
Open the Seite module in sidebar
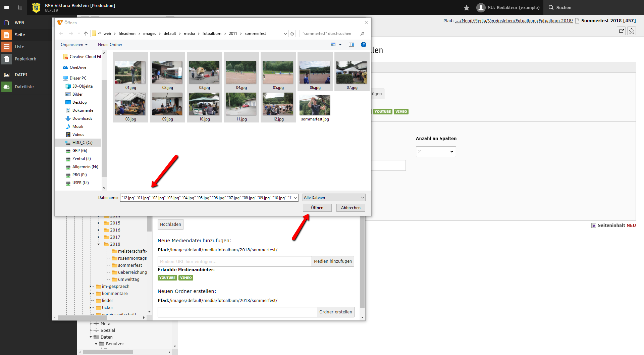[20, 35]
